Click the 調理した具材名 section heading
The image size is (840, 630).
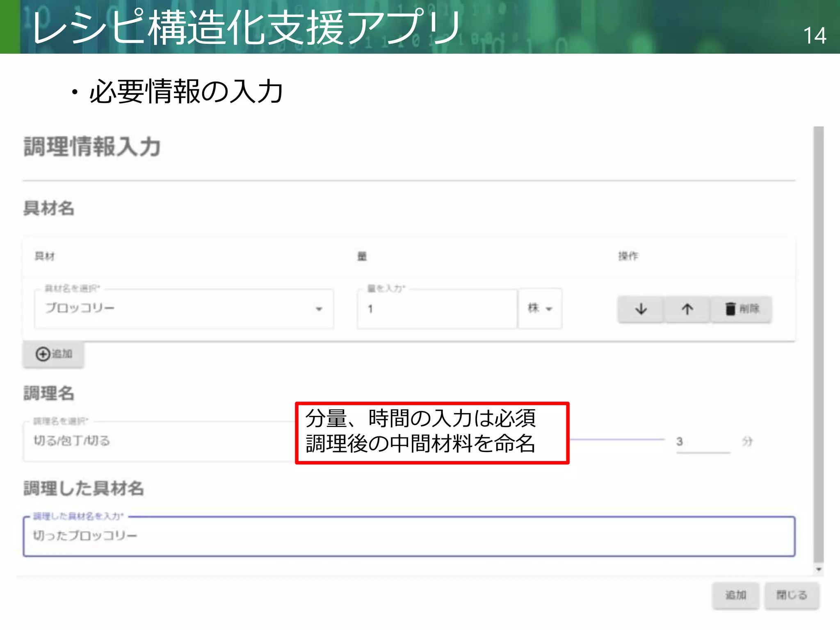[x=84, y=488]
